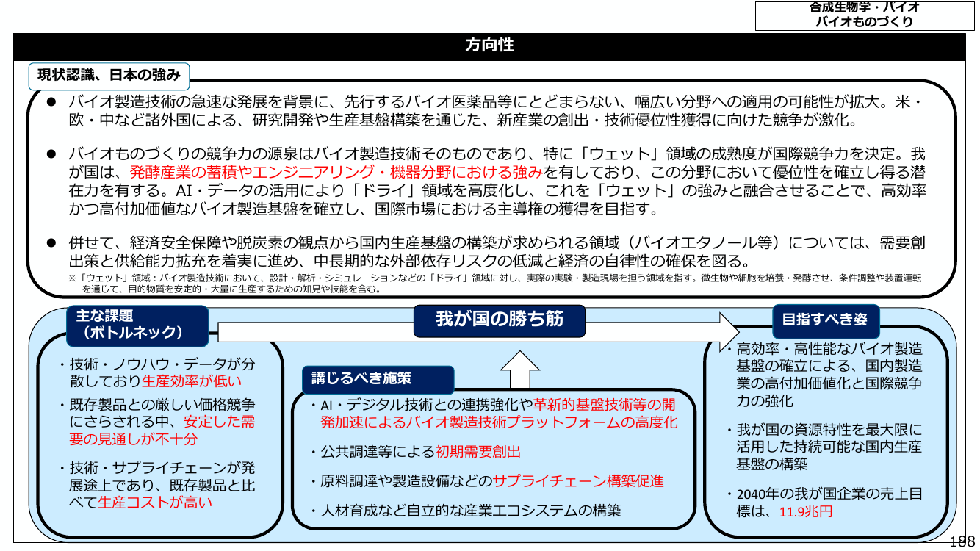980x551 pixels.
Task: Click the bullet 既存製品との厳しい価格競争
Action: pyautogui.click(x=156, y=422)
